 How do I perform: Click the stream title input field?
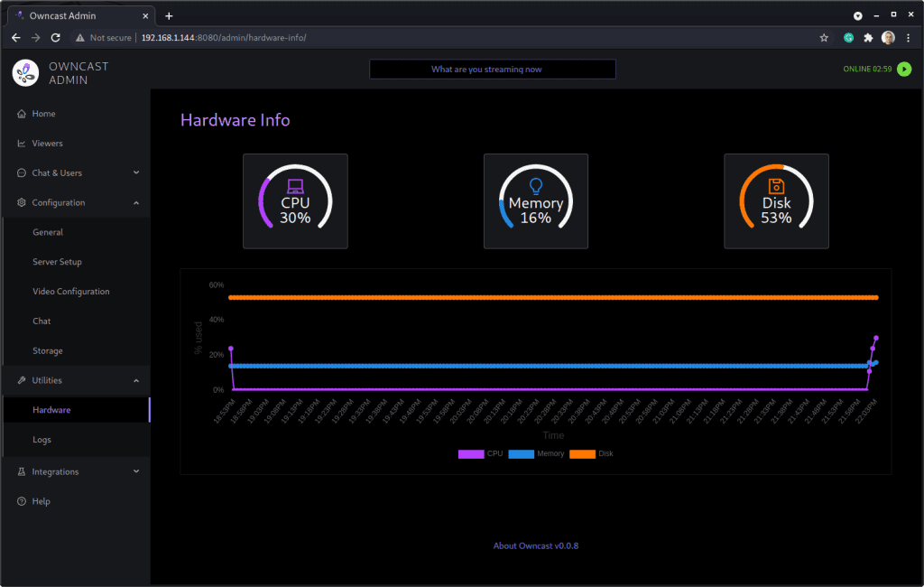click(492, 70)
